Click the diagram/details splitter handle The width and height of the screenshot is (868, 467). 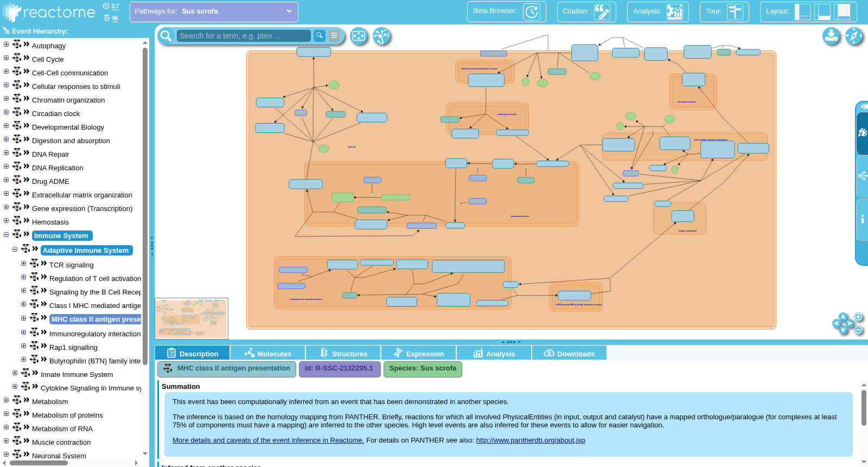point(511,342)
